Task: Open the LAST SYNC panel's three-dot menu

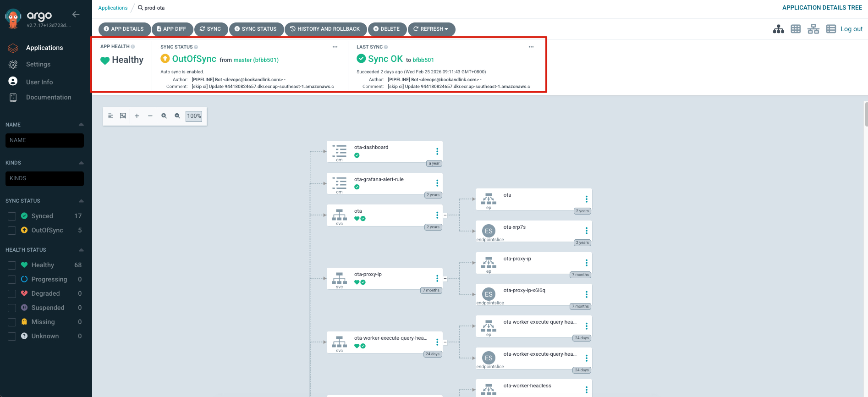Action: pyautogui.click(x=531, y=47)
